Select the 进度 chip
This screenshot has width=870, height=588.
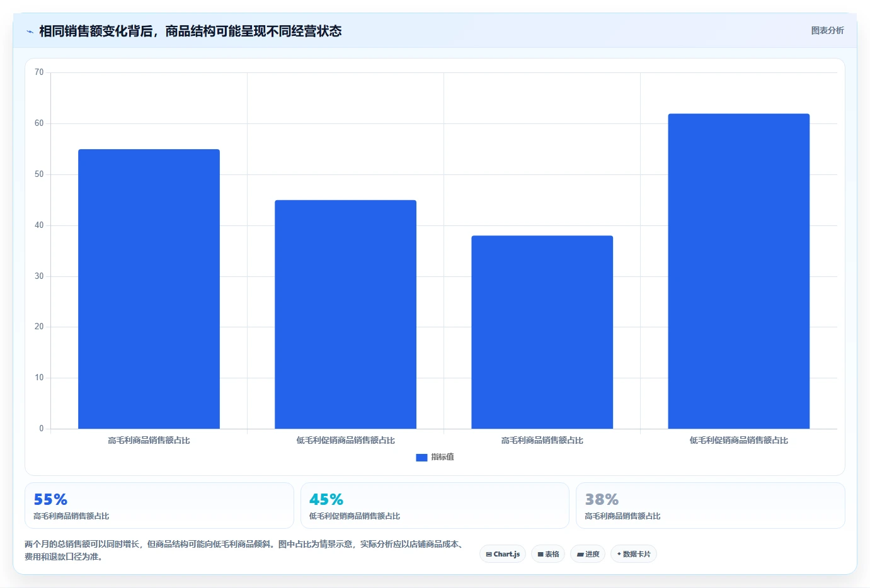tap(588, 554)
